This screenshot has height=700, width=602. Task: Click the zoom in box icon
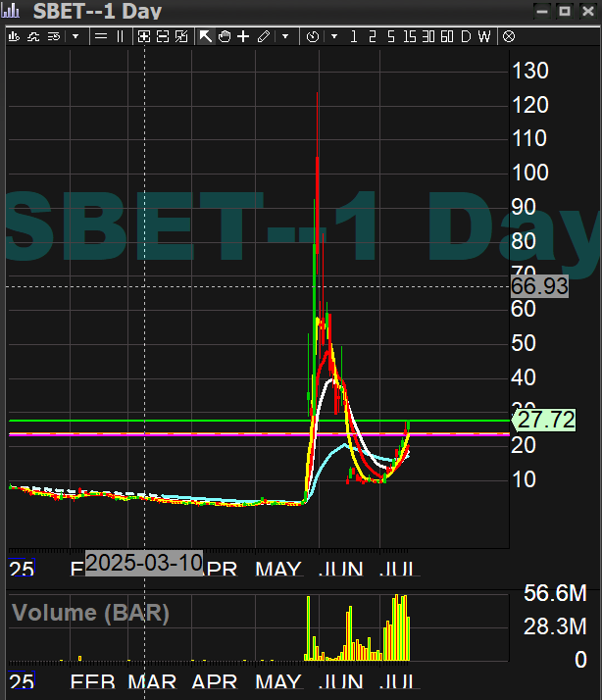tap(144, 36)
